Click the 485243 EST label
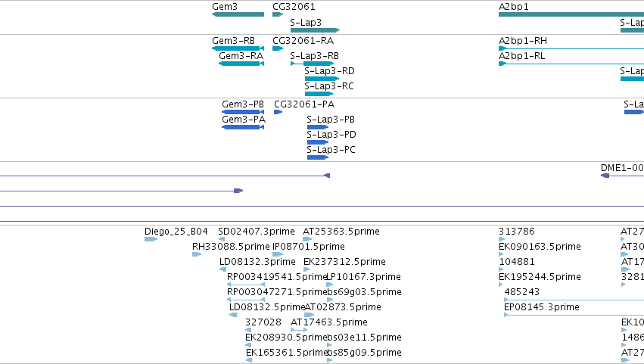Screen dimensions: 644x364 pos(521,292)
